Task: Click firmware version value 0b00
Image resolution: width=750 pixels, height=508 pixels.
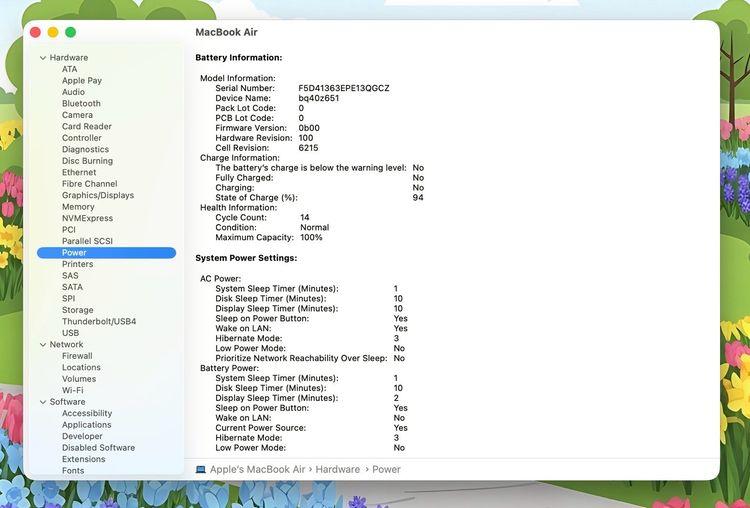Action: click(309, 128)
